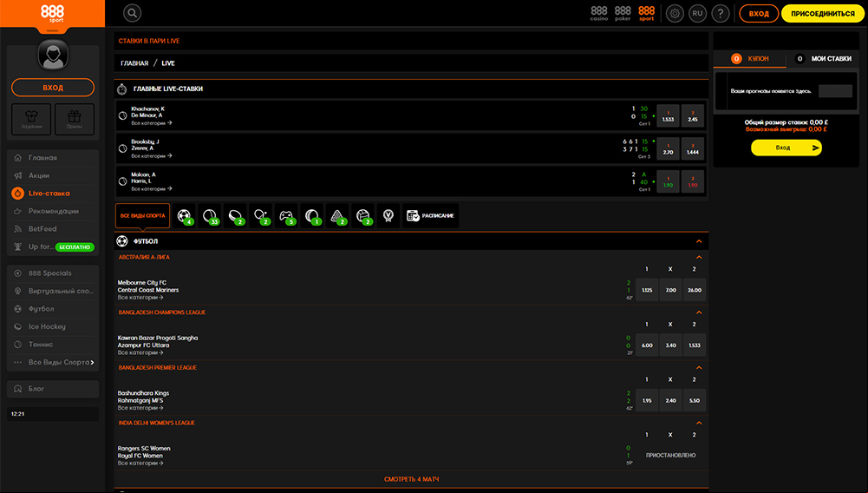
Task: Open Виртуальный спорт in sidebar
Action: (x=53, y=291)
